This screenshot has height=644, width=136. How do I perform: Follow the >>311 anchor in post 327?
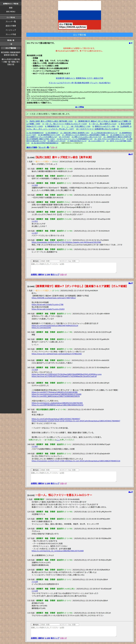35,221
